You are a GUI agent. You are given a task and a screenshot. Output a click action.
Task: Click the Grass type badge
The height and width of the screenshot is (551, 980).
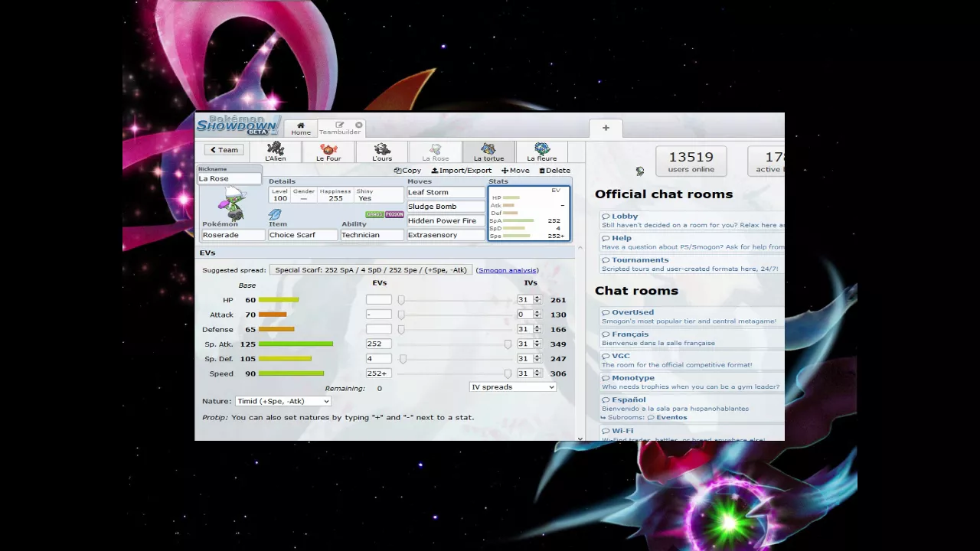[x=374, y=214]
